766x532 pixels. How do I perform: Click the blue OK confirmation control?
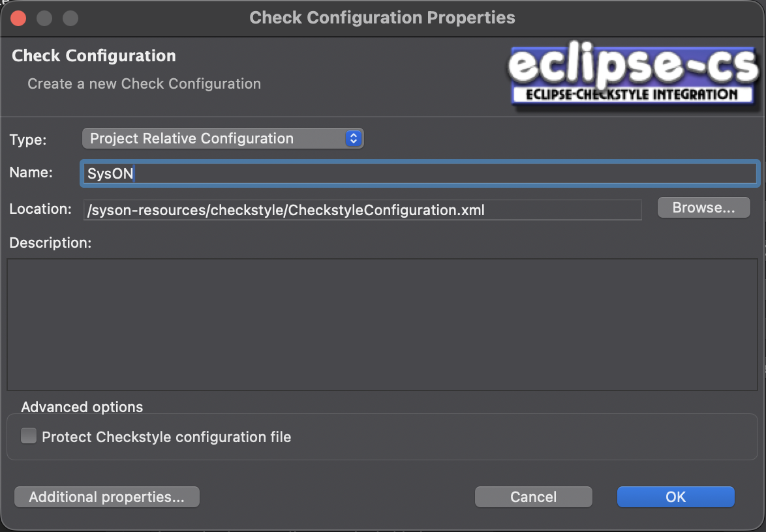[x=675, y=497]
